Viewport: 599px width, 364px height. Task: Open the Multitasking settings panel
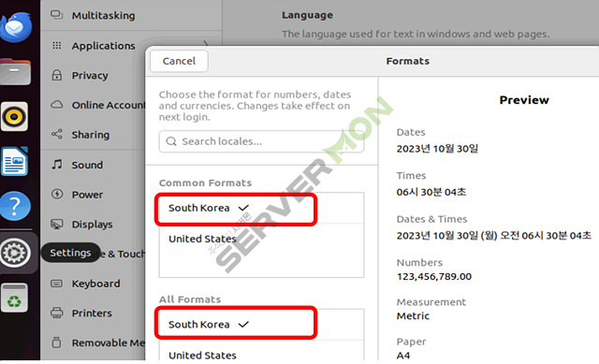point(131,15)
